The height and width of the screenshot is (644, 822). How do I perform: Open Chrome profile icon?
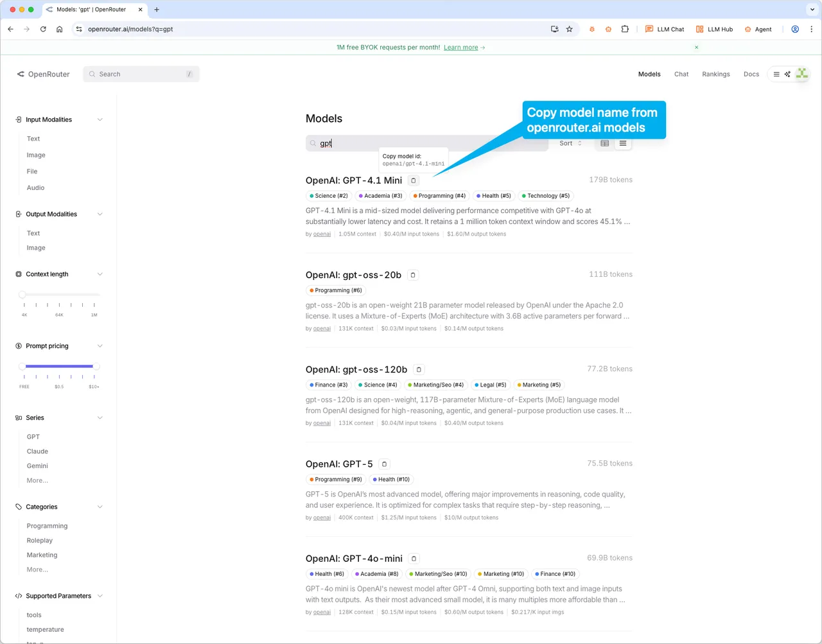795,29
